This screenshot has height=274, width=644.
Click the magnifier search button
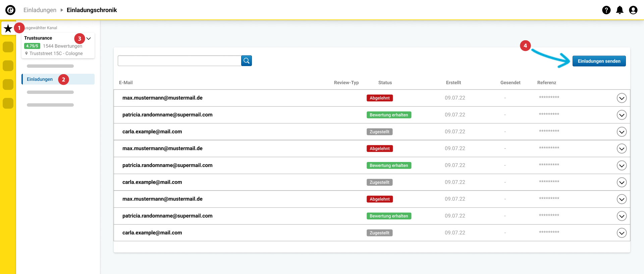(247, 61)
